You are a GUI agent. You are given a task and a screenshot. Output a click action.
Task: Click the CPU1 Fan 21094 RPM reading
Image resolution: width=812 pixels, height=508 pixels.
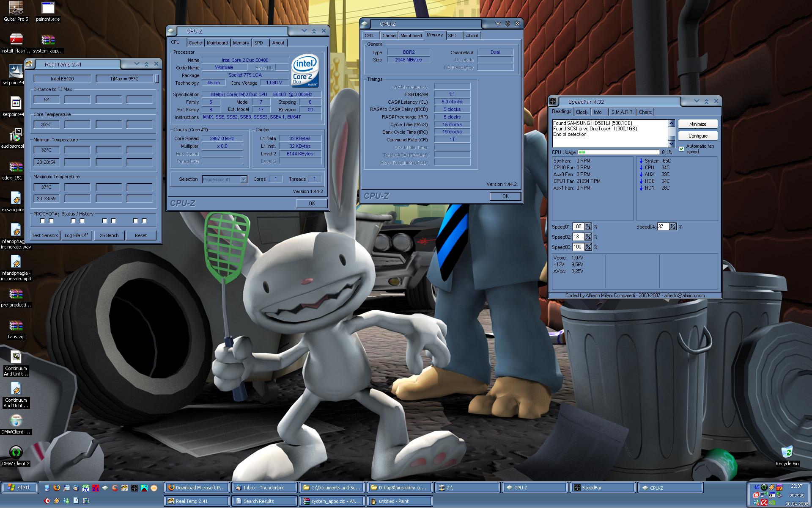tap(577, 181)
